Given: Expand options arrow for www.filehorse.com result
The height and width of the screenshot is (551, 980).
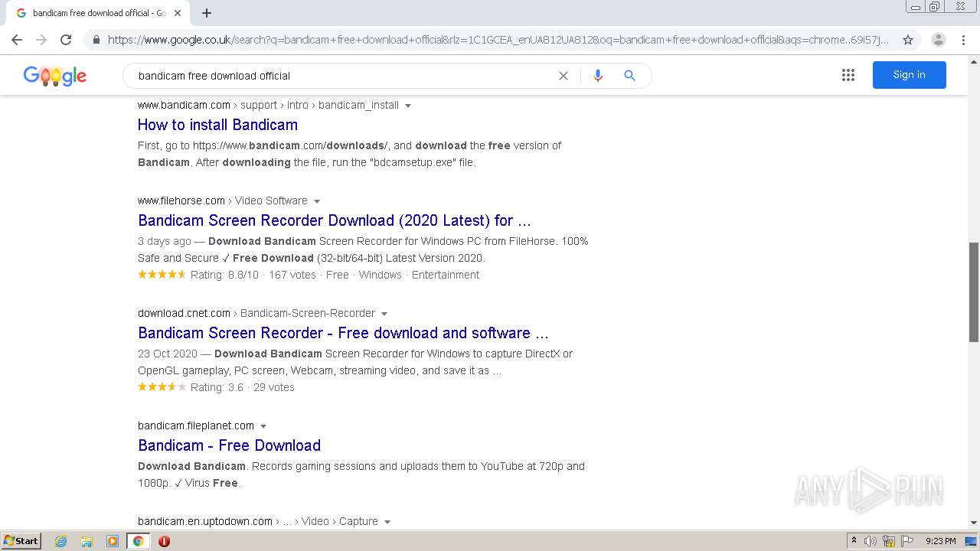Looking at the screenshot, I should coord(317,201).
